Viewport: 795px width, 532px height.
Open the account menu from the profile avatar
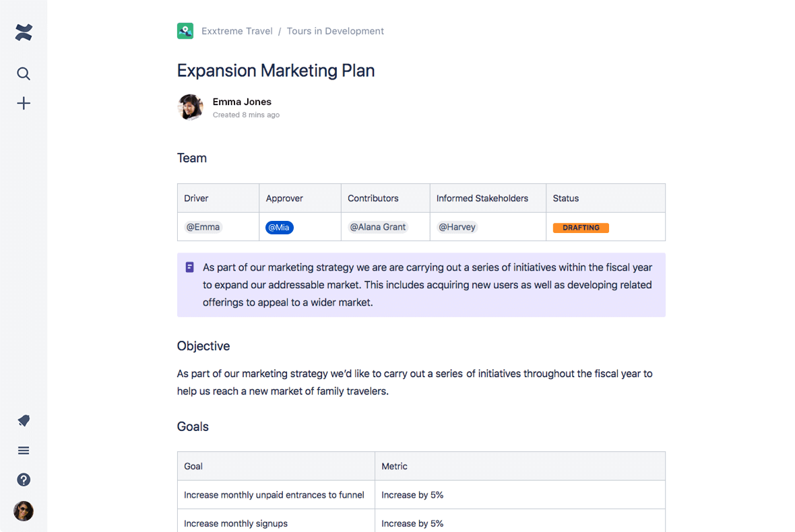coord(24,511)
